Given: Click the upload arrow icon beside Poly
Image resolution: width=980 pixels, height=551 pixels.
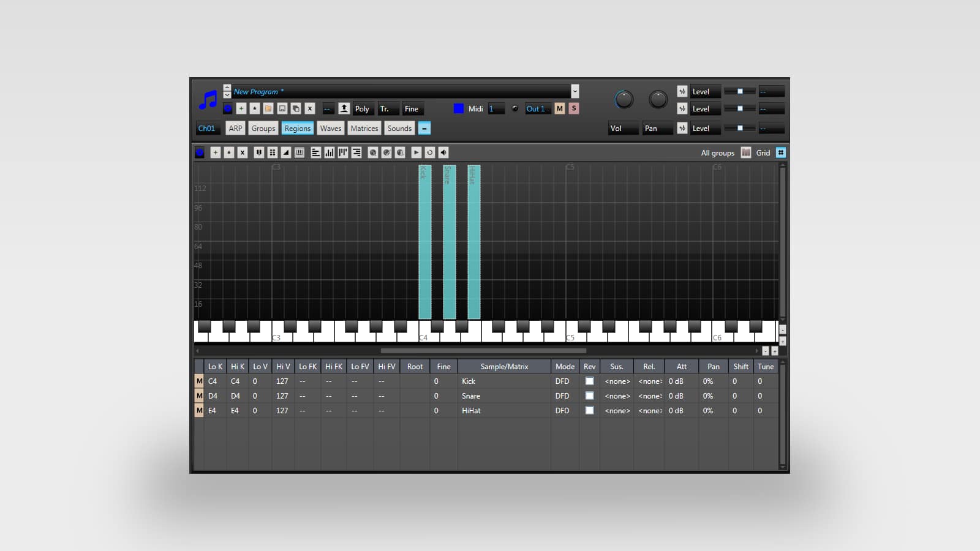Looking at the screenshot, I should tap(344, 108).
